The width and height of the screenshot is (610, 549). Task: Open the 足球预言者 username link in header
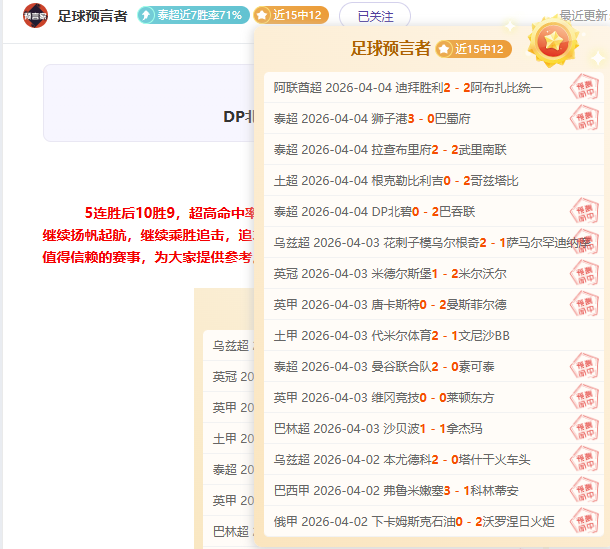(x=92, y=16)
